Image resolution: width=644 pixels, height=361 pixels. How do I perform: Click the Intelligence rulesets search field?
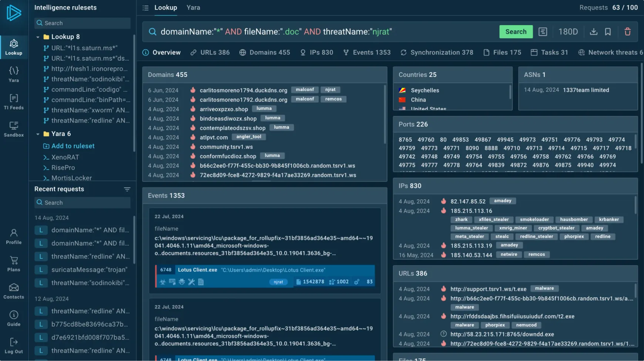pos(82,23)
